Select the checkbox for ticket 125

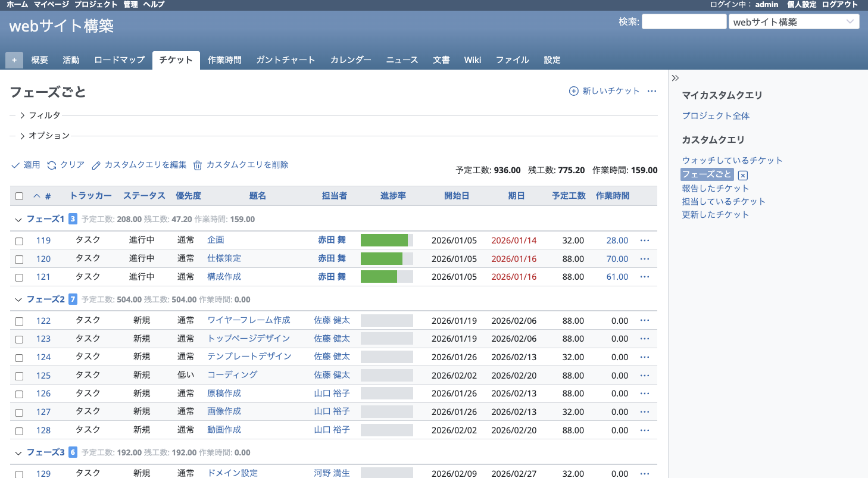pos(18,375)
